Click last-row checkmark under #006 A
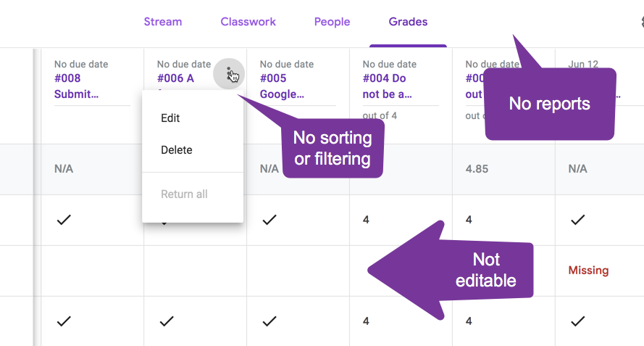The image size is (644, 346). pyautogui.click(x=167, y=321)
